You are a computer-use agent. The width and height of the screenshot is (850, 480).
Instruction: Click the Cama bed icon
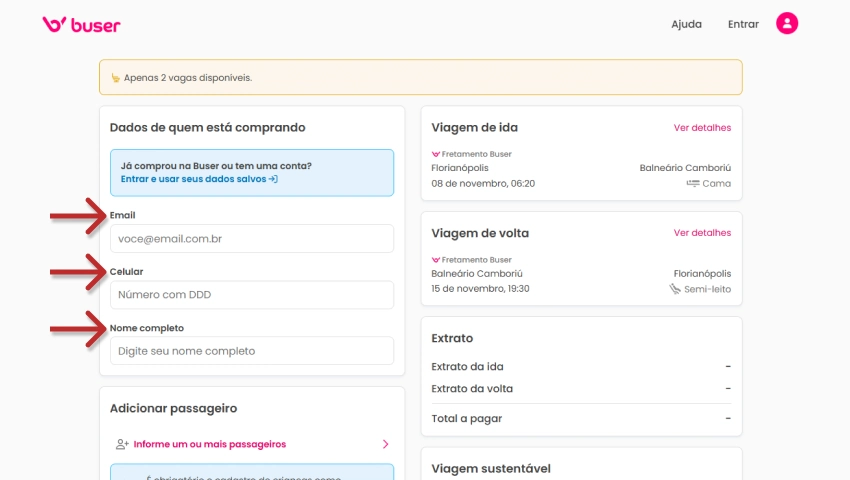[693, 183]
